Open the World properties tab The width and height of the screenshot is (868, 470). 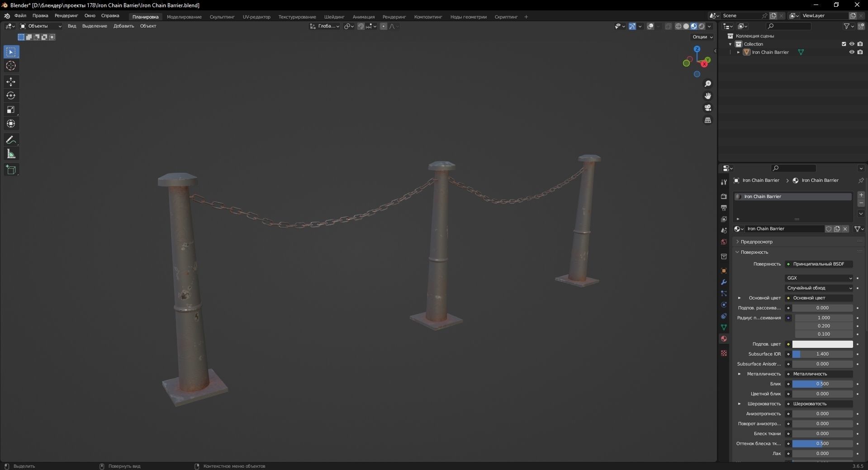click(724, 242)
